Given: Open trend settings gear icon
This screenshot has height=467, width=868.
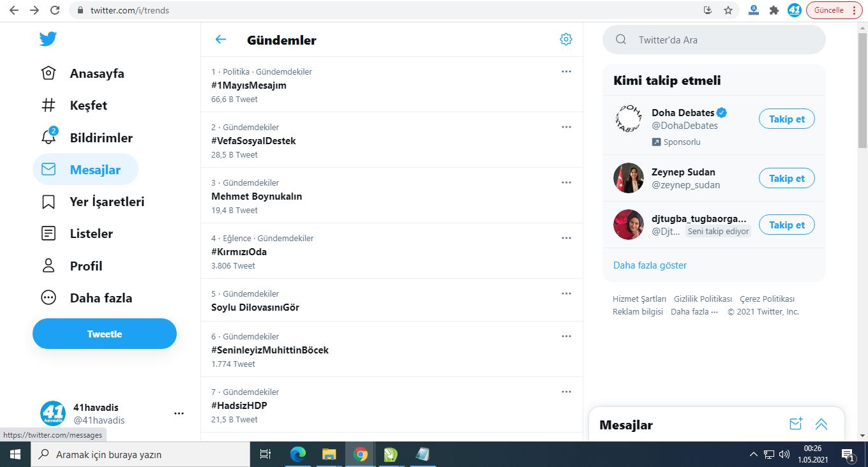Looking at the screenshot, I should (566, 40).
